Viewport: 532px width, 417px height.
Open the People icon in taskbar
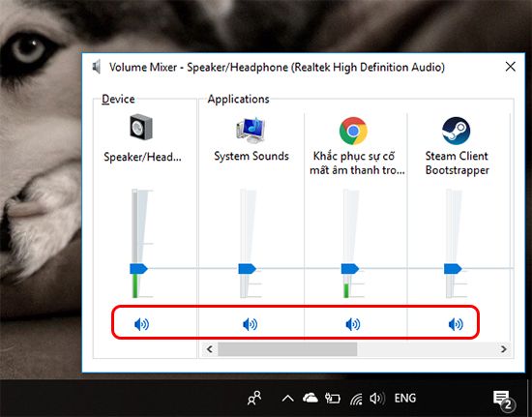pyautogui.click(x=254, y=398)
